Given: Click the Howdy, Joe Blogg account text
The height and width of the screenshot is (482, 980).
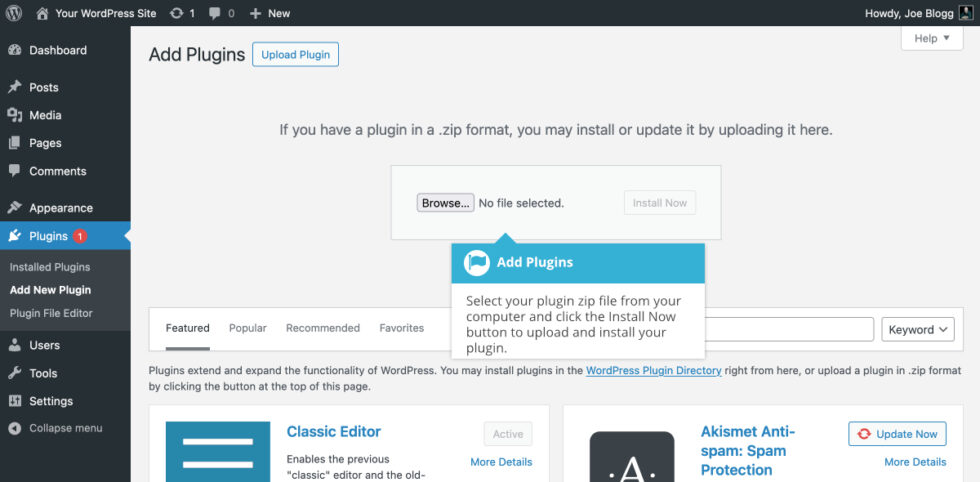Looking at the screenshot, I should coord(909,13).
